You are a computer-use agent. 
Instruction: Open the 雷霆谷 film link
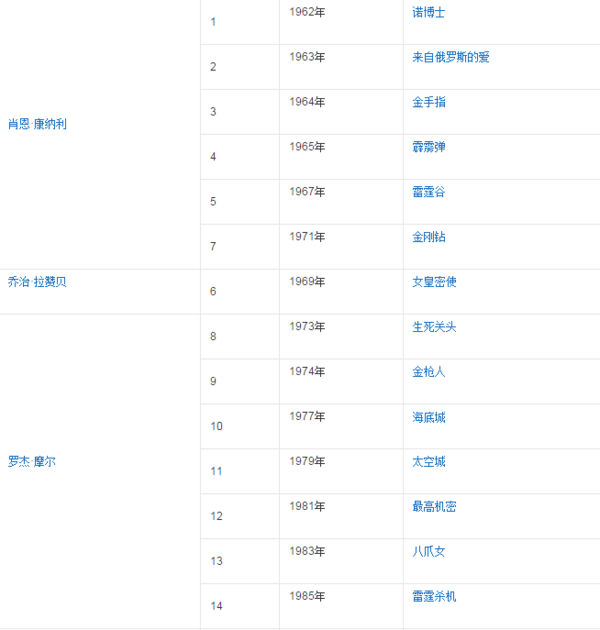click(x=428, y=192)
